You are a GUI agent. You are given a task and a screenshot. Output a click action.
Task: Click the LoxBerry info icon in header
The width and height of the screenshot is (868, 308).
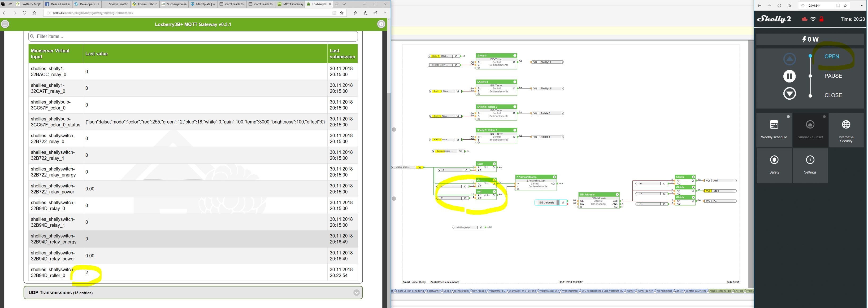381,24
